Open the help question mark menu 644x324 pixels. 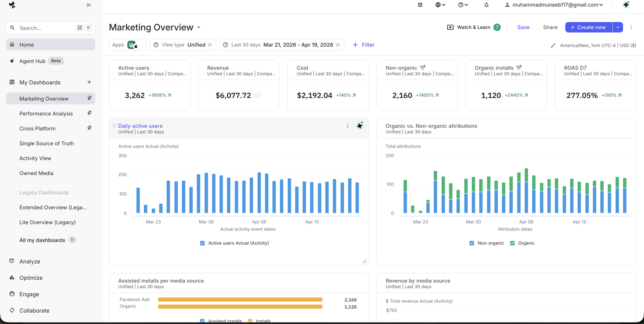click(x=463, y=5)
